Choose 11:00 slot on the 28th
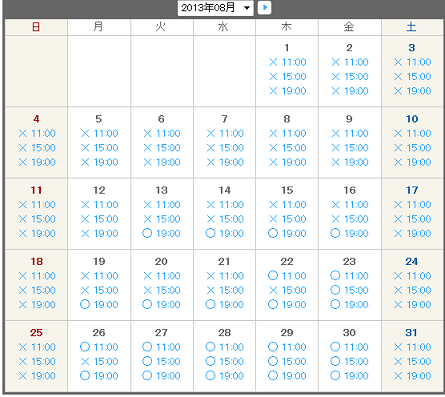Screen dimensions: 445x397 [x=225, y=347]
